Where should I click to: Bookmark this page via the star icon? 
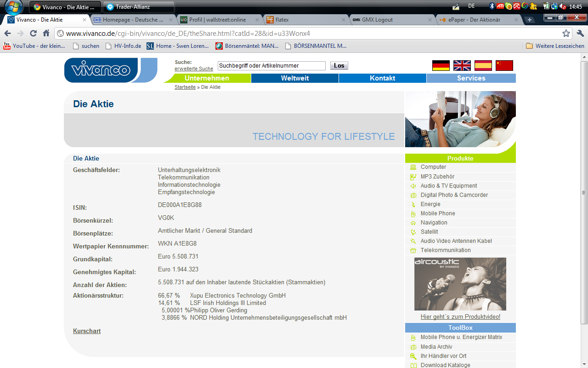pyautogui.click(x=567, y=33)
